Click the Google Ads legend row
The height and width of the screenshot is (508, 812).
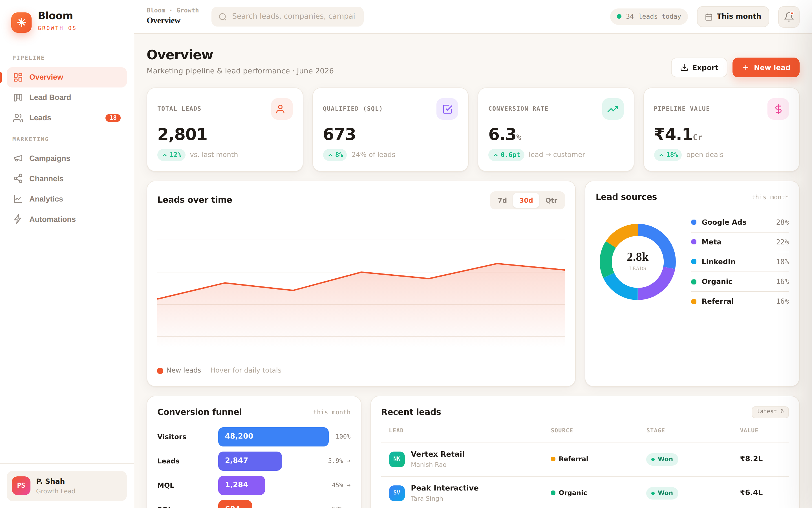coord(740,222)
